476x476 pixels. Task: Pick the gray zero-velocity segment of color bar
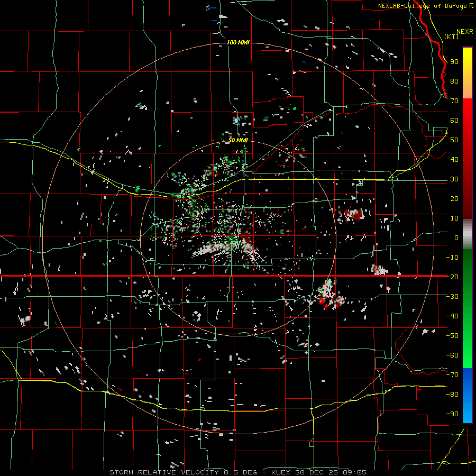[467, 234]
